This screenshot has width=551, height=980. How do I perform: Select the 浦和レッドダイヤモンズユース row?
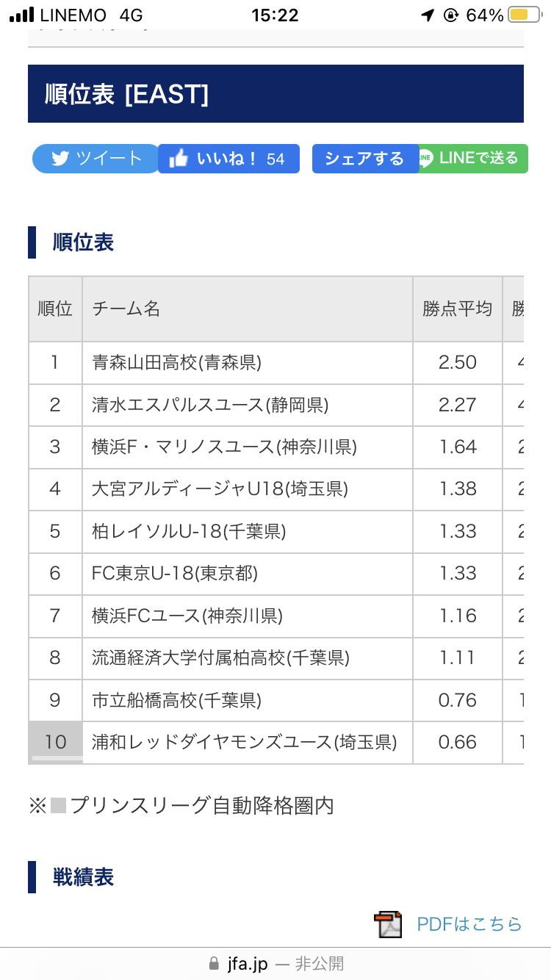pos(276,743)
